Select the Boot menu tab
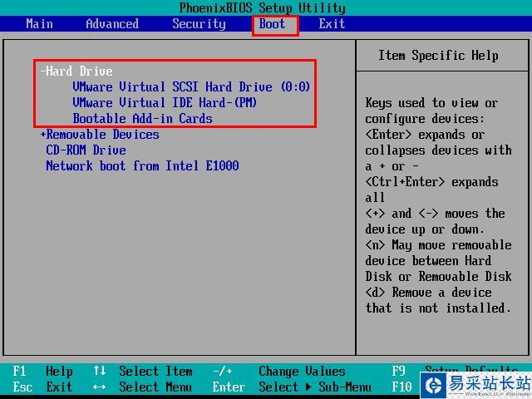This screenshot has width=532, height=399. 272,24
